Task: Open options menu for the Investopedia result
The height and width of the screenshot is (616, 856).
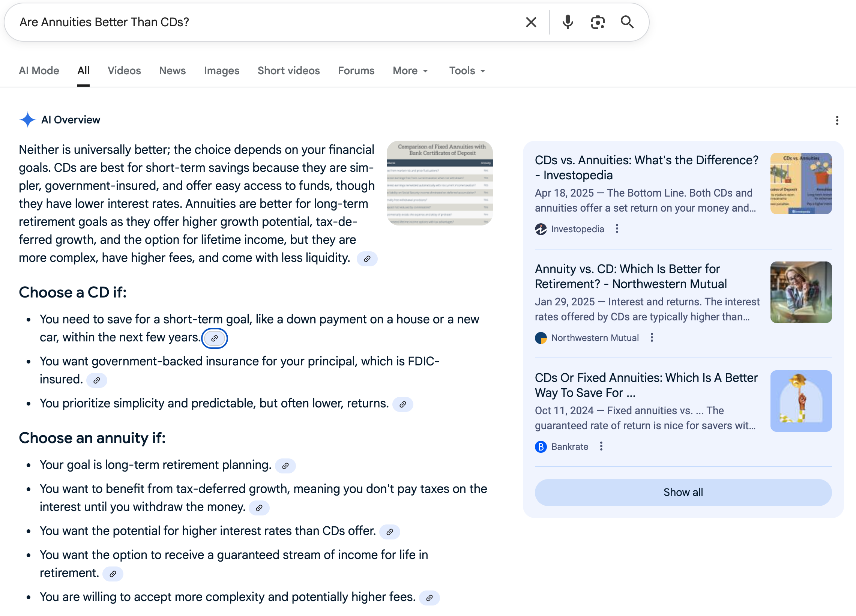Action: (x=617, y=229)
